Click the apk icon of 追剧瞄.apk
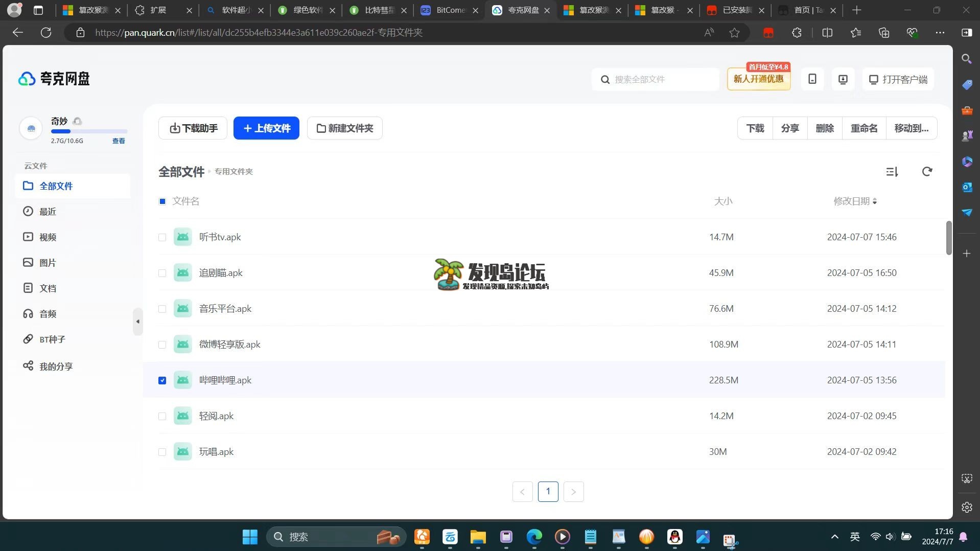Viewport: 980px width, 551px height. [182, 273]
